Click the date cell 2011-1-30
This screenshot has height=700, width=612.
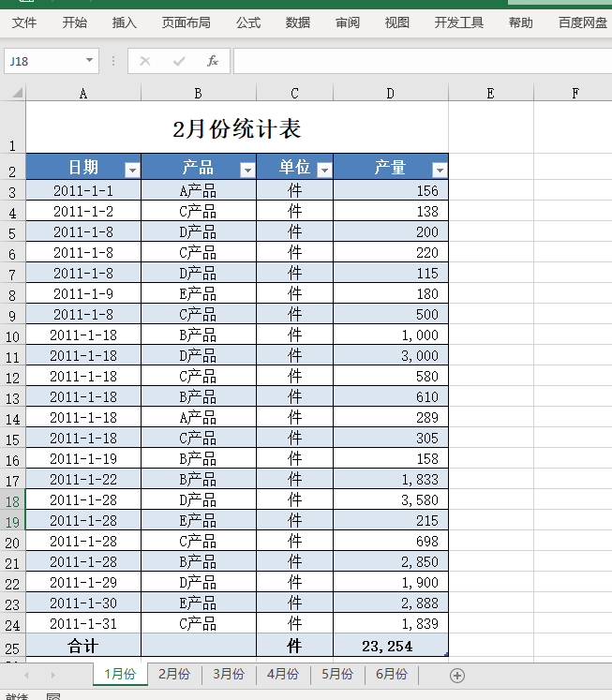[83, 603]
